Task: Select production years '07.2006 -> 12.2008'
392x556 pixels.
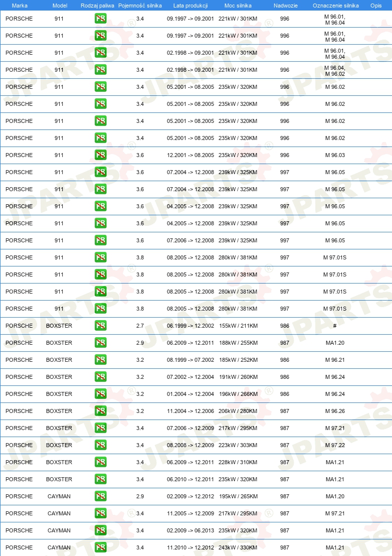Action: click(190, 240)
